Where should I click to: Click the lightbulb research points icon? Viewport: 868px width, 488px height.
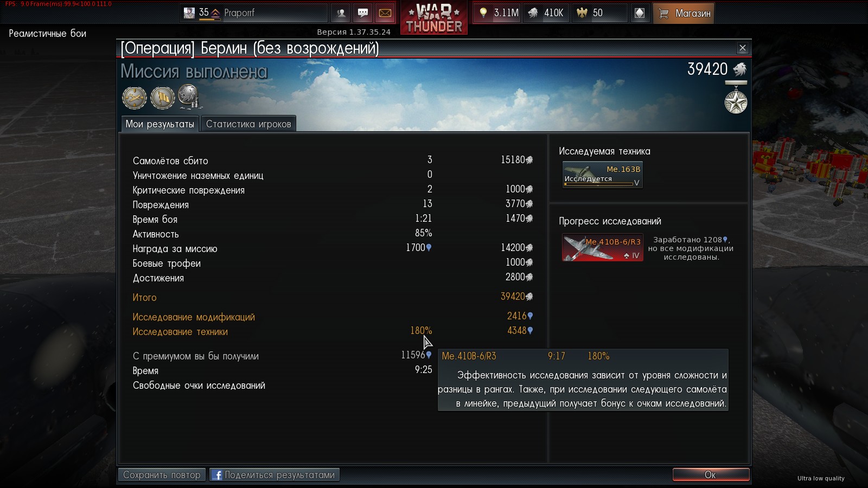[483, 13]
